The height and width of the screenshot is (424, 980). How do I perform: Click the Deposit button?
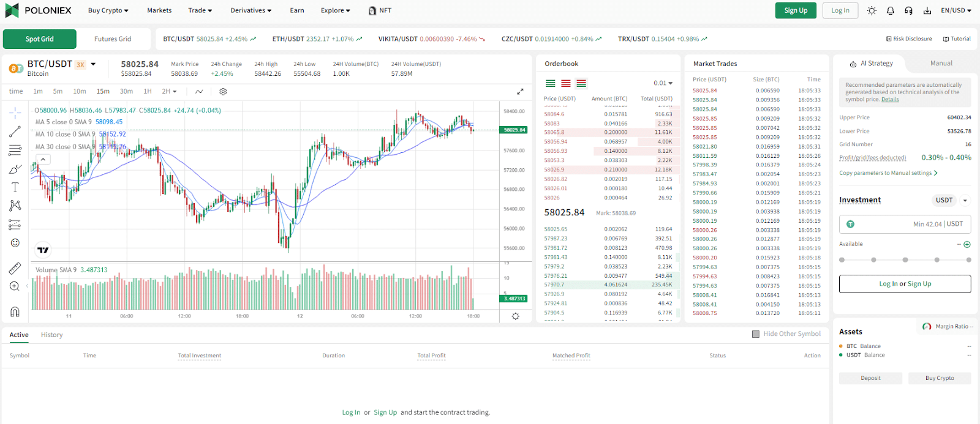coord(870,379)
